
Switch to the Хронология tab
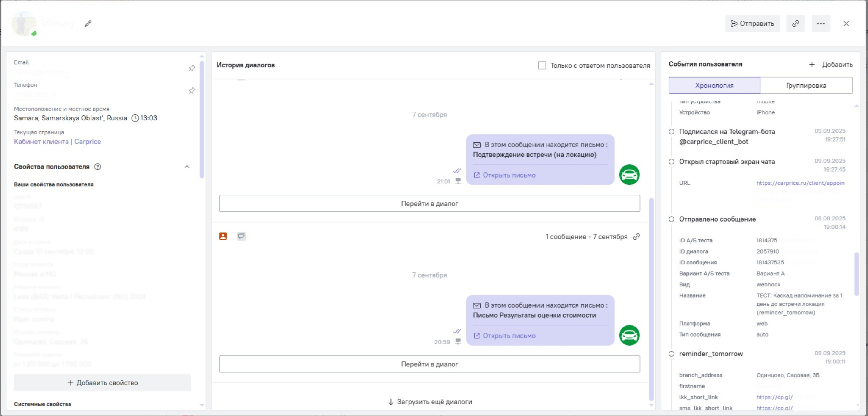point(714,86)
